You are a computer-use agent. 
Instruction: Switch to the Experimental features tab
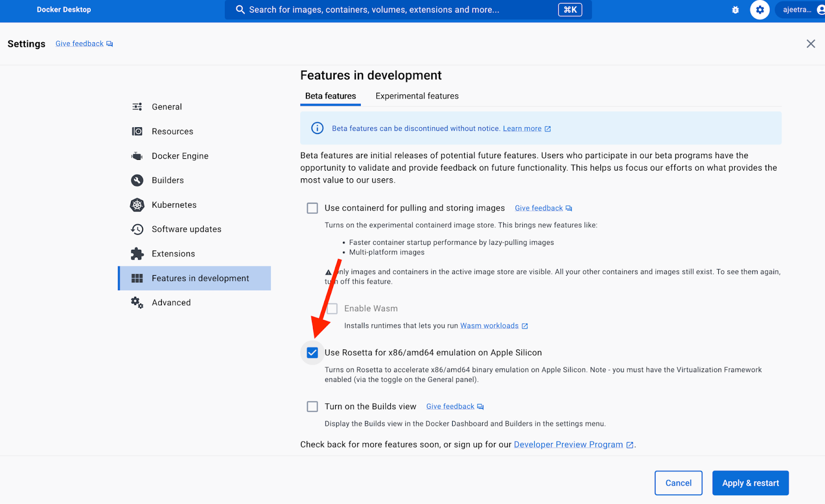(417, 96)
